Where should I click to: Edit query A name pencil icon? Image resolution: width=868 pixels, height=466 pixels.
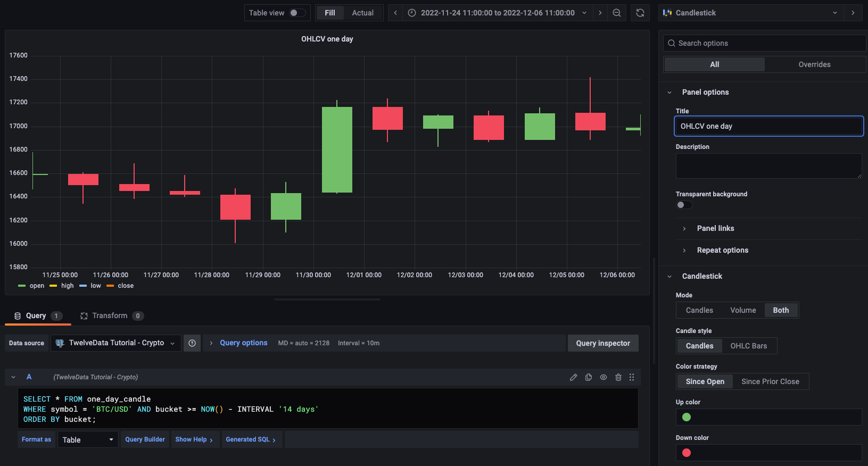[573, 377]
